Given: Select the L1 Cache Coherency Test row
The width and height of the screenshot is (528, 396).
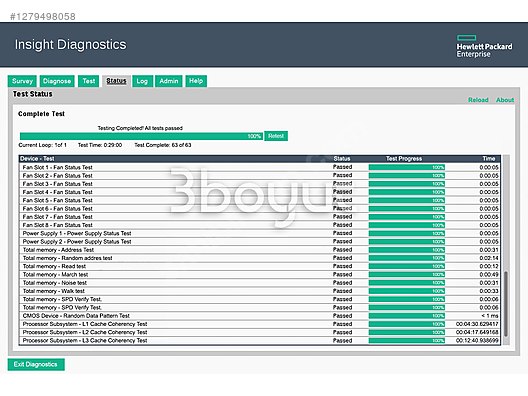Looking at the screenshot, I should tap(259, 324).
